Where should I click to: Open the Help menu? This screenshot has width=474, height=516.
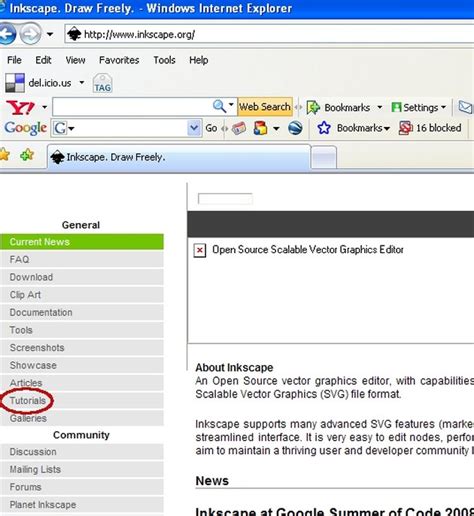click(x=199, y=60)
